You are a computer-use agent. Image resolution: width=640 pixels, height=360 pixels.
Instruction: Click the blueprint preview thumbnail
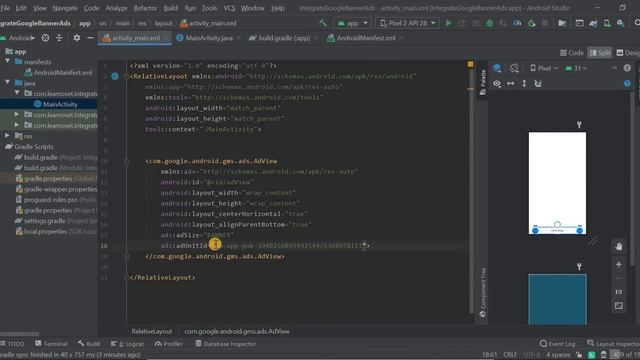[557, 299]
